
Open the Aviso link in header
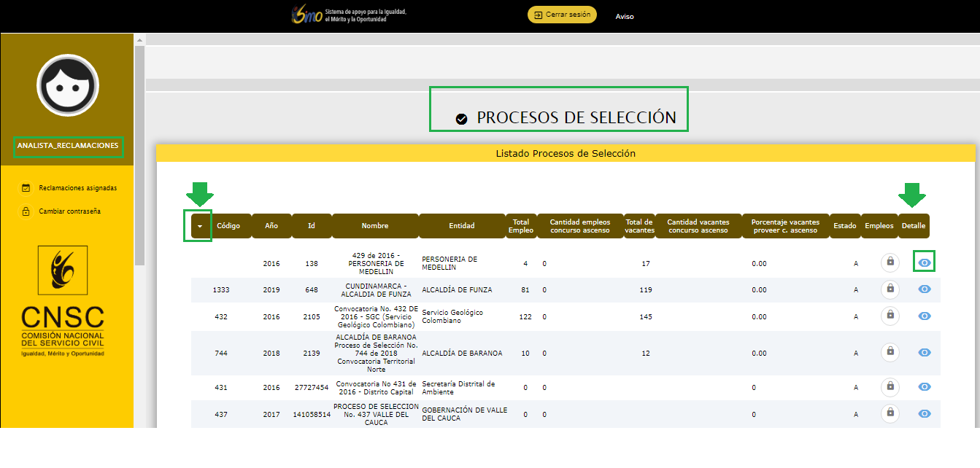tap(625, 16)
